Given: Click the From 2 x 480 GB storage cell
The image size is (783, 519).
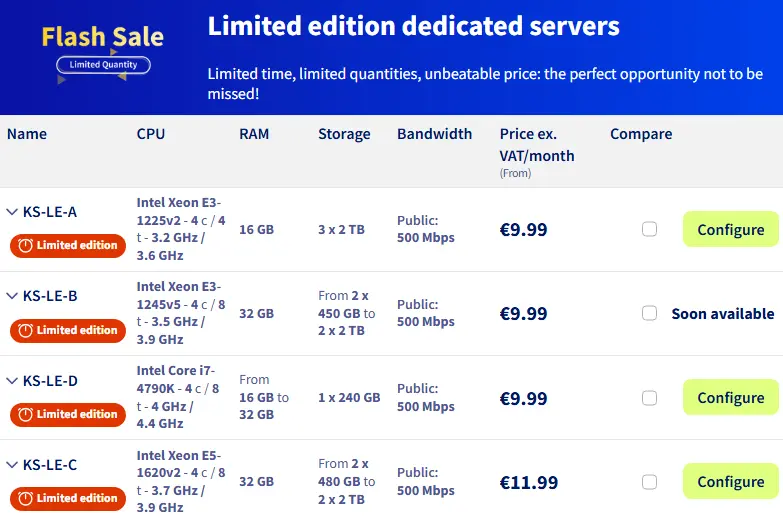Looking at the screenshot, I should [347, 482].
